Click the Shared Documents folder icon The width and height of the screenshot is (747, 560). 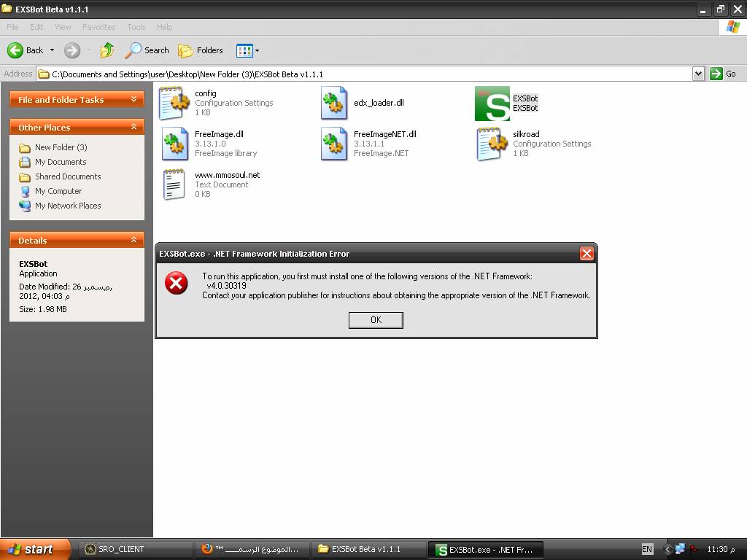pyautogui.click(x=25, y=177)
